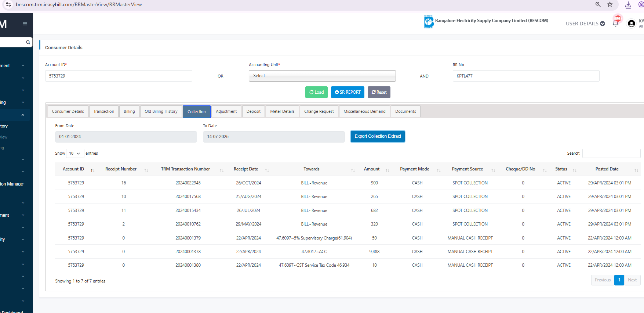Go to Next page of results
Viewport: 644px width, 313px height.
[x=632, y=280]
